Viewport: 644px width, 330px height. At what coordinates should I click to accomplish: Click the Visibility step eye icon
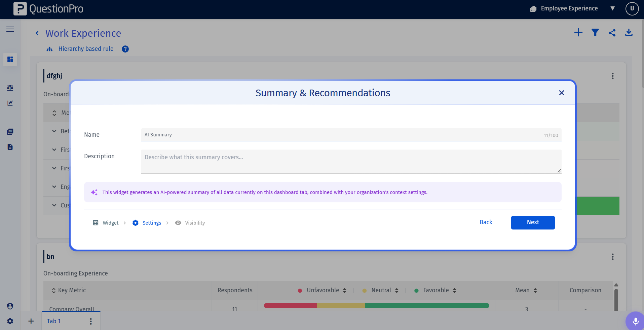[178, 223]
